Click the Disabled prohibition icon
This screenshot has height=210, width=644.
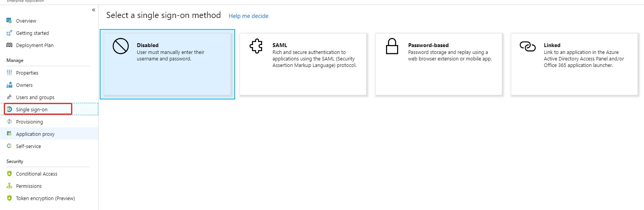121,46
